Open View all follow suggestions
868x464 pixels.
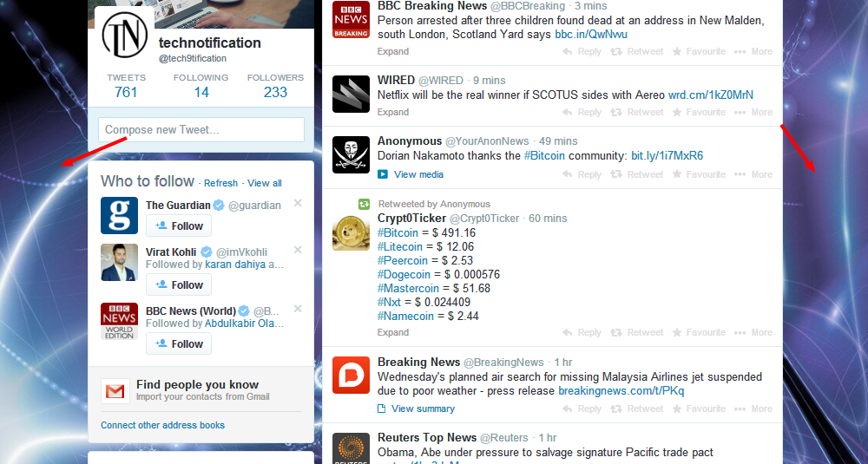point(265,183)
